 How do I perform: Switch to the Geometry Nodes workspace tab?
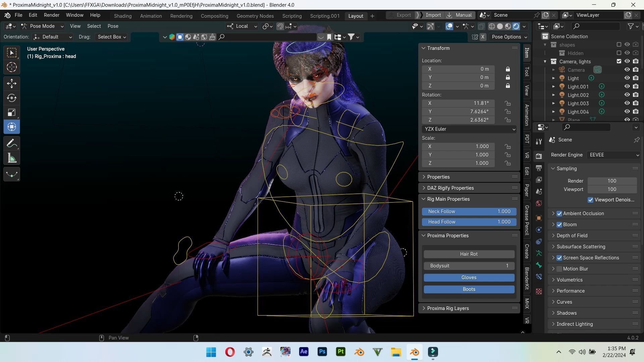click(255, 16)
